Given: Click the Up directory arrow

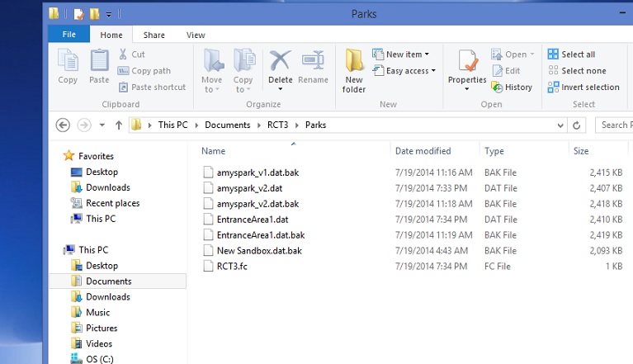Looking at the screenshot, I should (119, 125).
